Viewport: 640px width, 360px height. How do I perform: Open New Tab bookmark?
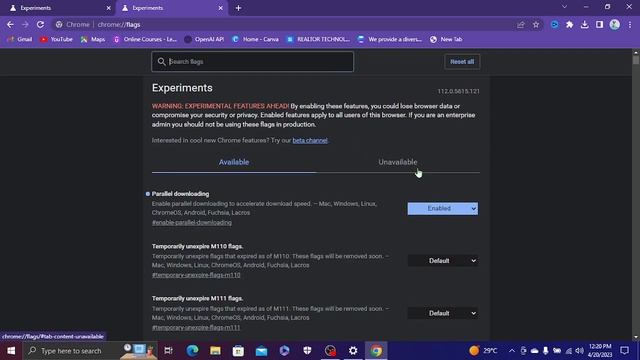pyautogui.click(x=446, y=39)
